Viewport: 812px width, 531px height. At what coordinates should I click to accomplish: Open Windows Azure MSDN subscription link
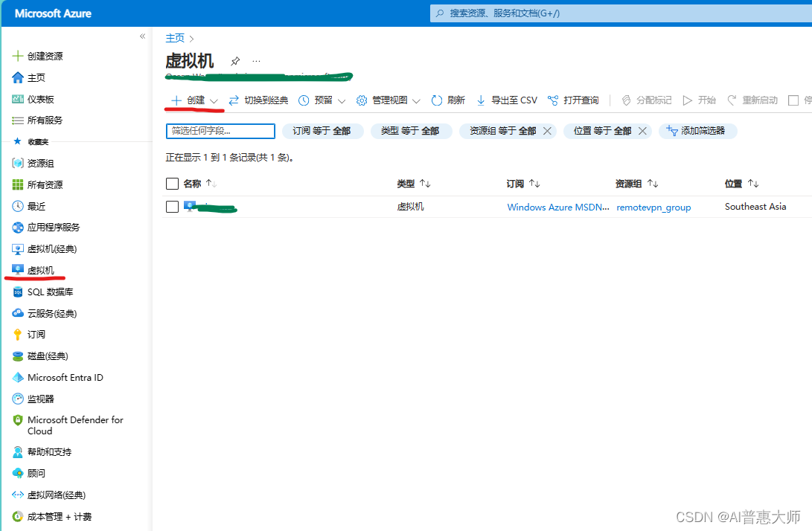557,207
